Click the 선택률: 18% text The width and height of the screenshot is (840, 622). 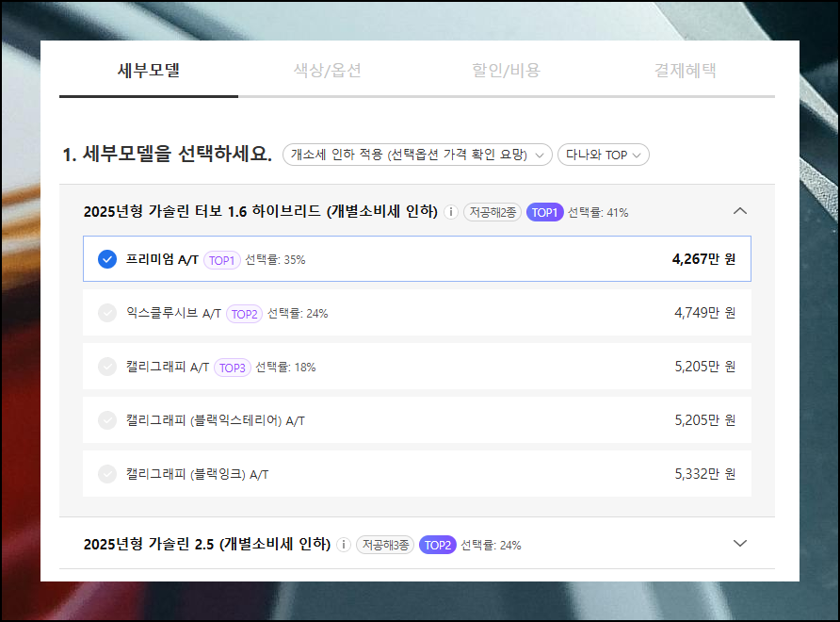(285, 367)
